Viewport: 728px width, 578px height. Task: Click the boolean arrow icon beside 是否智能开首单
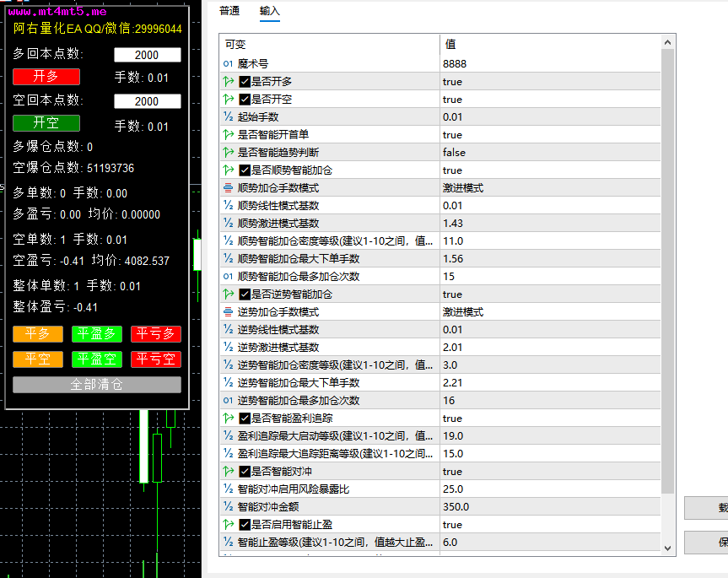(x=228, y=134)
